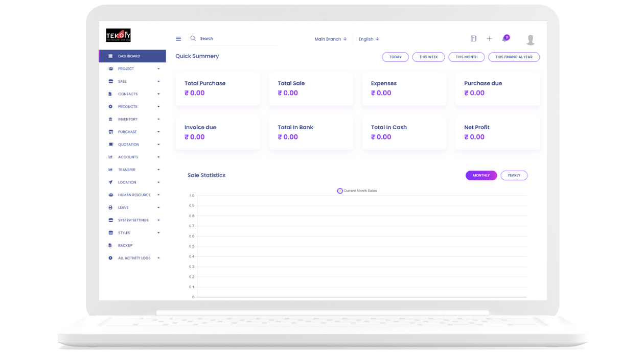Image resolution: width=644 pixels, height=353 pixels.
Task: Switch sale statistics to Yearly
Action: pyautogui.click(x=514, y=175)
